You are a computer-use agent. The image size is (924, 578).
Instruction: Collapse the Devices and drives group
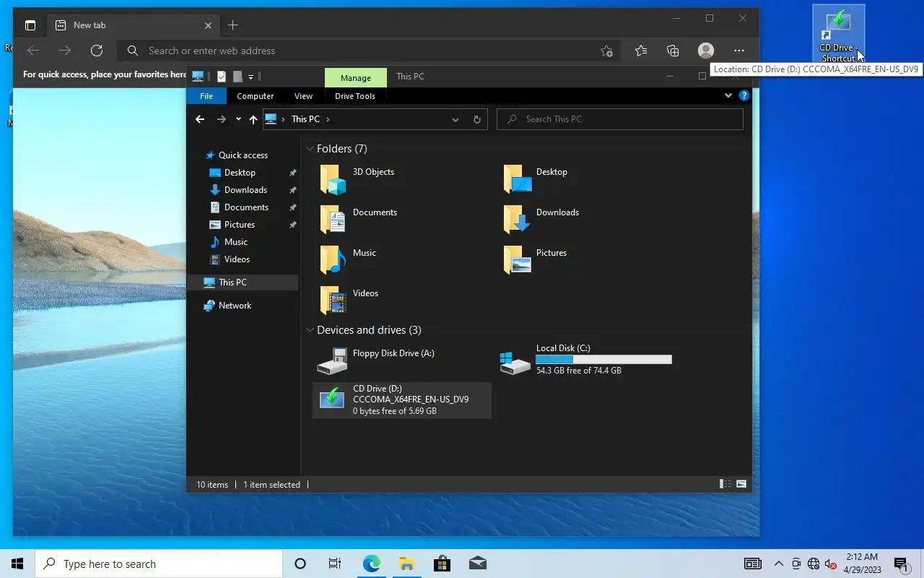pos(310,330)
